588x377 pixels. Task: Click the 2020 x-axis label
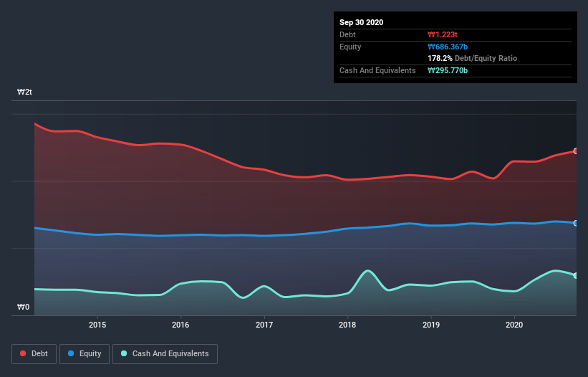coord(514,325)
